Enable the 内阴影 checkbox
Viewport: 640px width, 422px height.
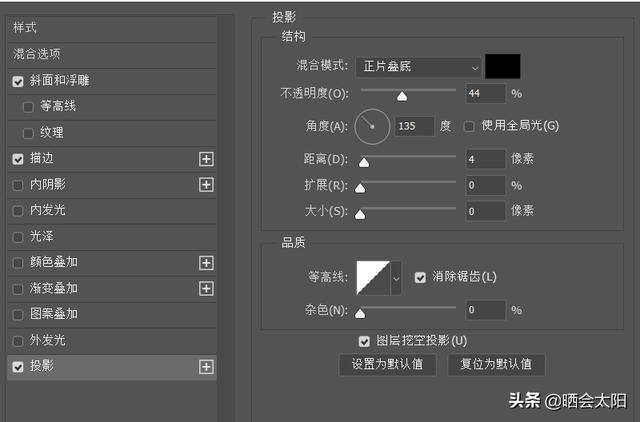click(x=18, y=185)
